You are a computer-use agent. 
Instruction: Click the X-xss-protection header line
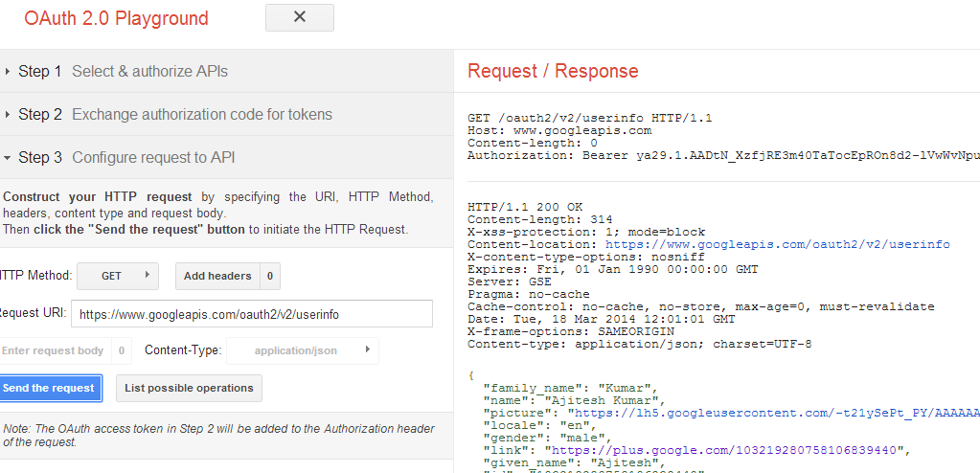(x=586, y=232)
